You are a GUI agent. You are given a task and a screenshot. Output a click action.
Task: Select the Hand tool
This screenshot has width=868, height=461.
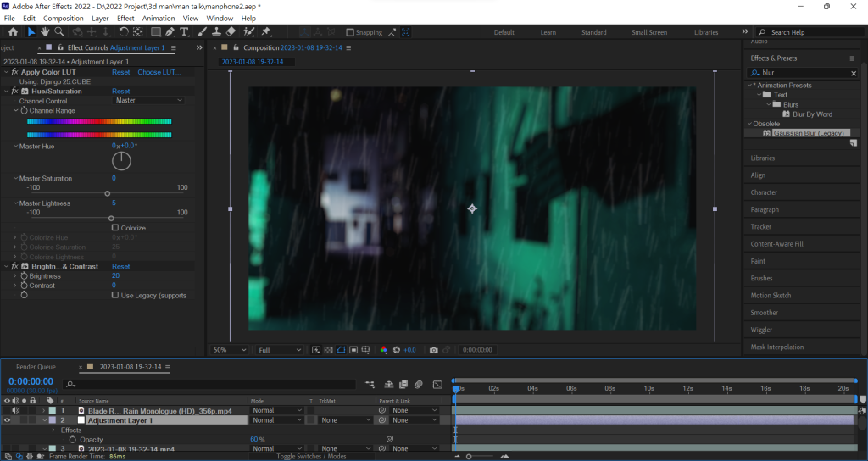tap(45, 32)
